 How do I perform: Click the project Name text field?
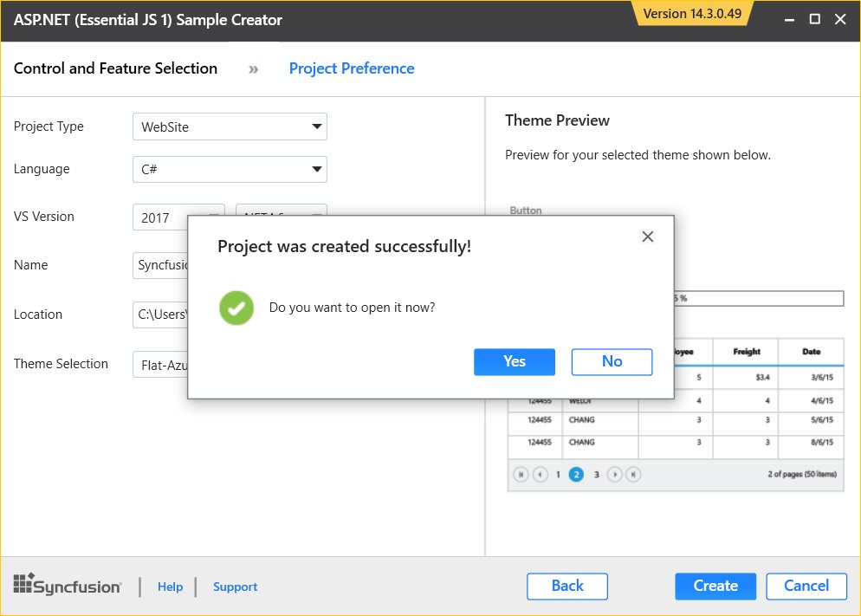click(161, 265)
